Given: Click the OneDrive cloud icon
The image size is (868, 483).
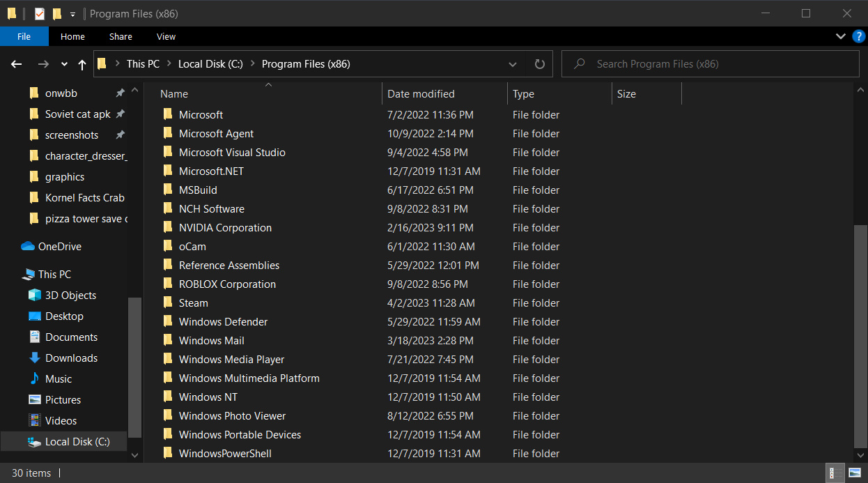Looking at the screenshot, I should click(28, 247).
